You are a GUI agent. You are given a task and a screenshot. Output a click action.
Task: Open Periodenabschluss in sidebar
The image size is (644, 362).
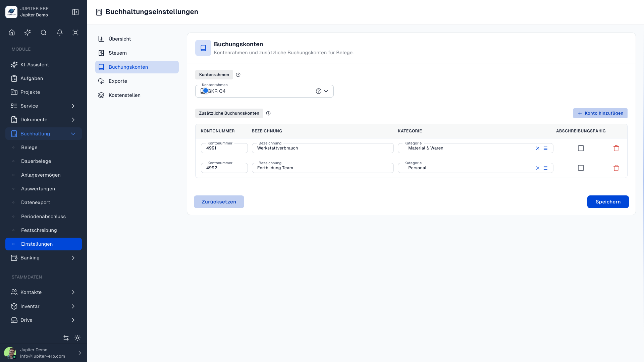tap(44, 217)
